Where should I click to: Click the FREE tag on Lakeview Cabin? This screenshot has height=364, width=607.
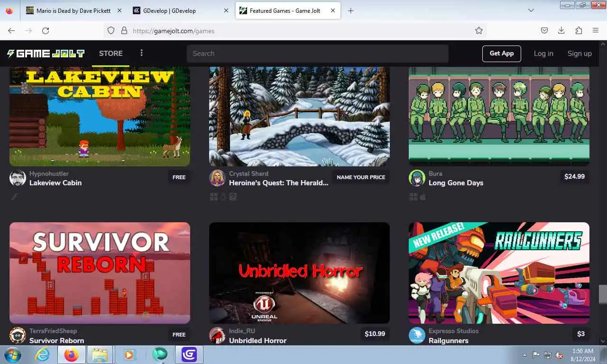tap(179, 177)
